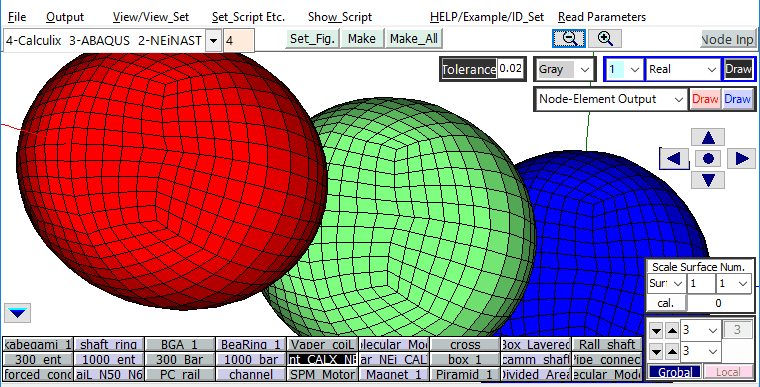Switch to Local coordinate mode
The image size is (760, 387).
(x=728, y=372)
